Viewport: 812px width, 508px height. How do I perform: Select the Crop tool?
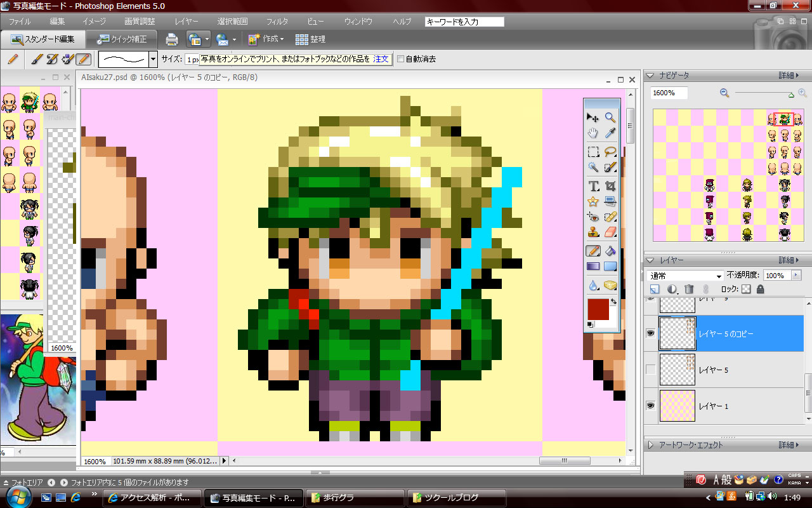[x=610, y=186]
